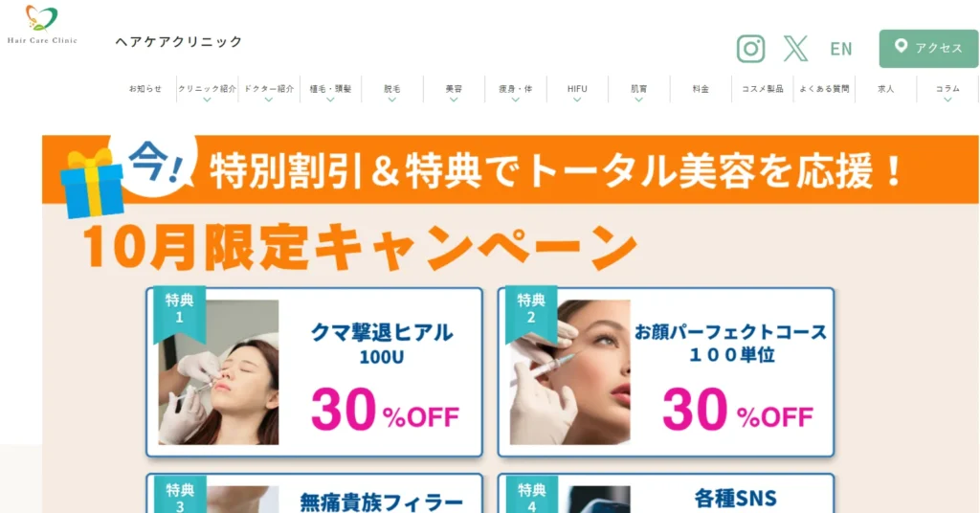Click the green アクセス button
Viewport: 980px width, 513px height.
click(x=928, y=48)
